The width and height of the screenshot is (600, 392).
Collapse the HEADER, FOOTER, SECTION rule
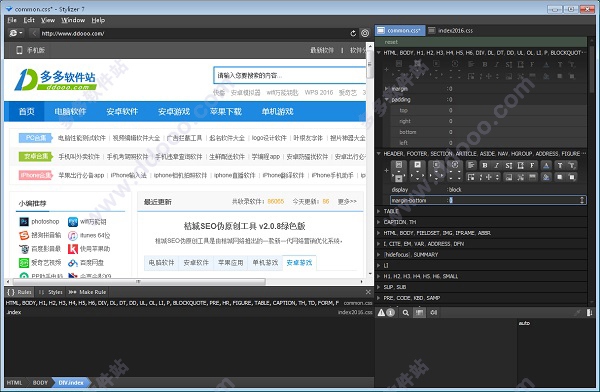point(379,154)
